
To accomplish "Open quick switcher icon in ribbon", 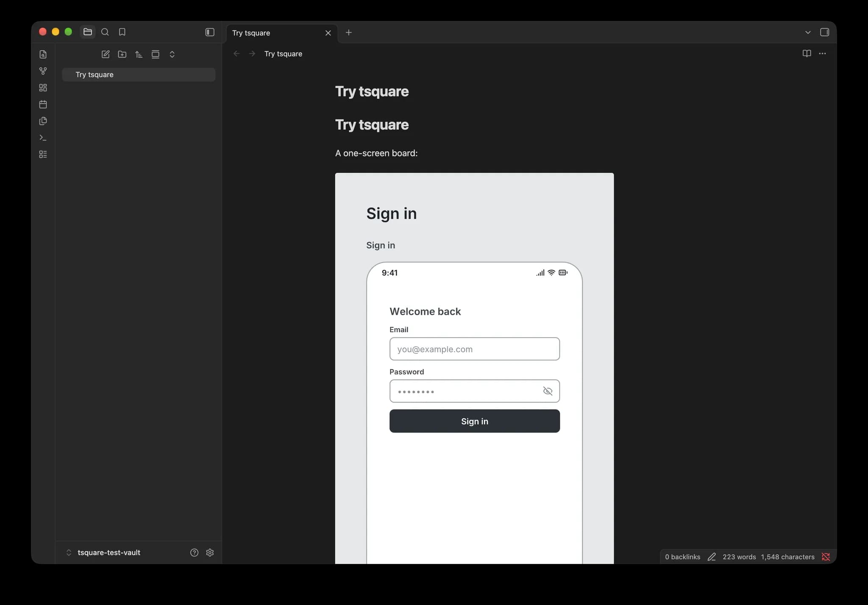I will tap(43, 54).
